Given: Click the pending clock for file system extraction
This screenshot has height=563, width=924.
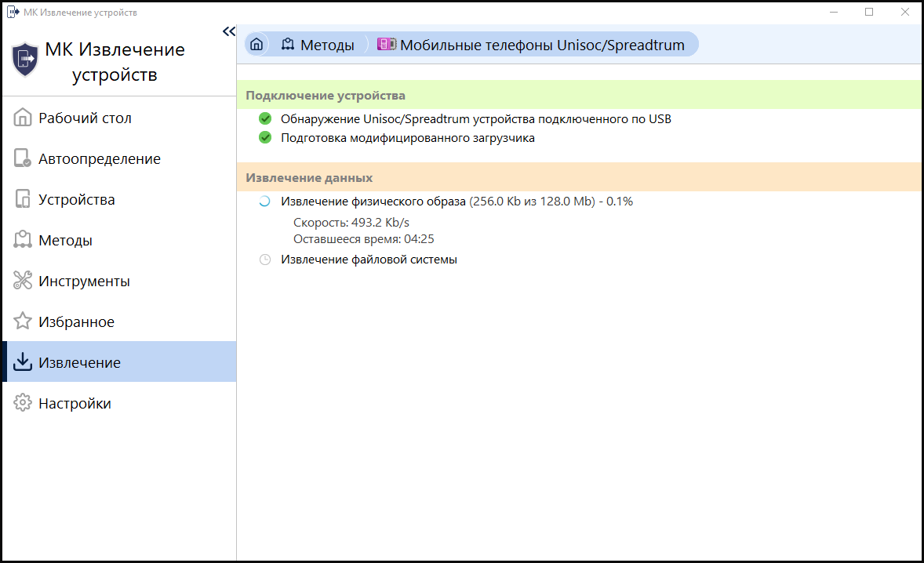Looking at the screenshot, I should click(x=265, y=260).
